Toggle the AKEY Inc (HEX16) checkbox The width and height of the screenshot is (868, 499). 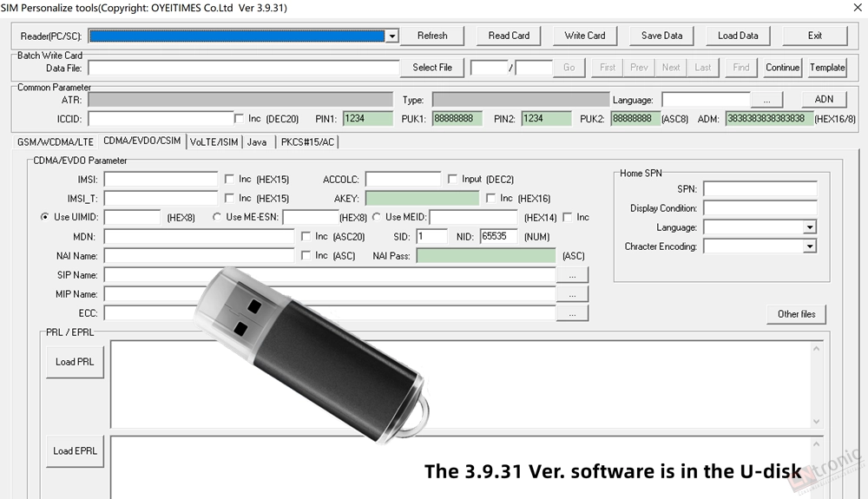pyautogui.click(x=490, y=198)
